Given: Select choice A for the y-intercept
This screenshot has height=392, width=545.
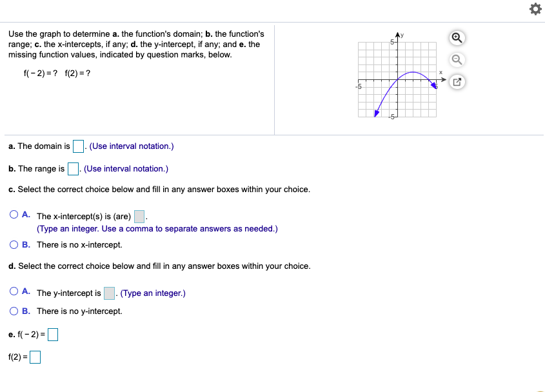Looking at the screenshot, I should coord(14,291).
